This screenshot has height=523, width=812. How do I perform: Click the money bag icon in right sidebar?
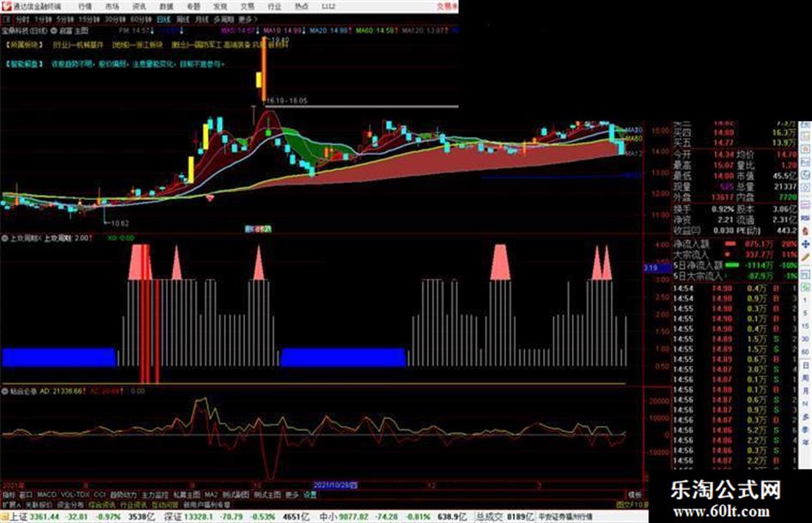point(805,231)
